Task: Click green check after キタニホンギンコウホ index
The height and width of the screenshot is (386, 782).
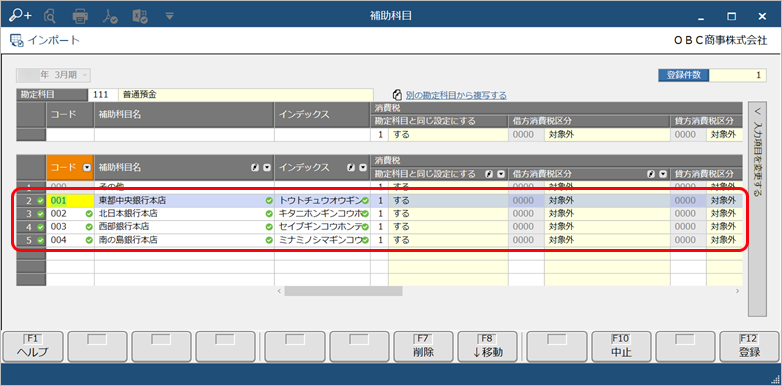Action: (x=365, y=214)
